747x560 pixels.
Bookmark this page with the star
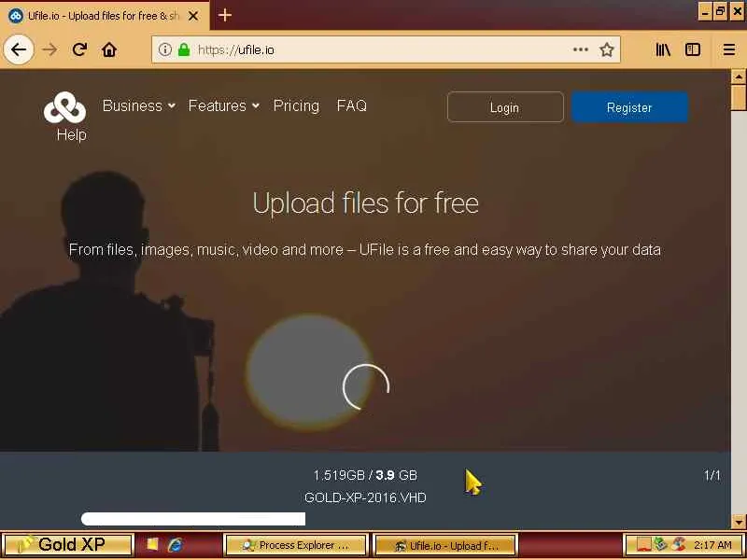coord(606,49)
